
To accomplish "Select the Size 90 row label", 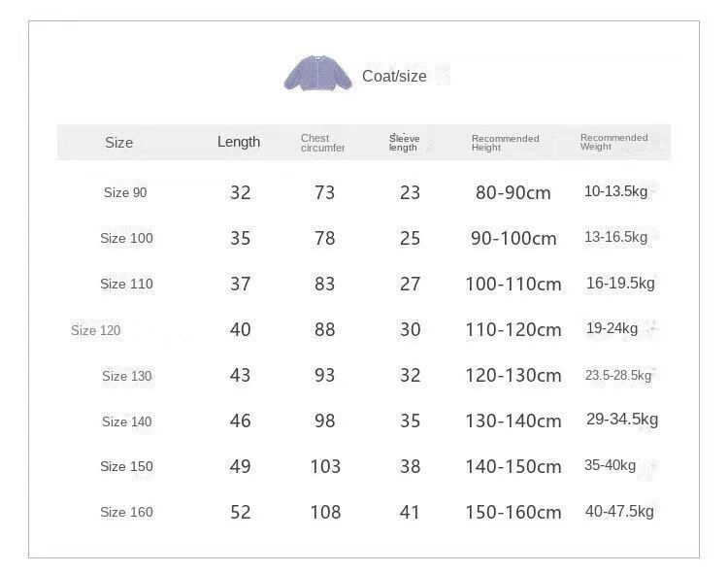I will pos(125,192).
